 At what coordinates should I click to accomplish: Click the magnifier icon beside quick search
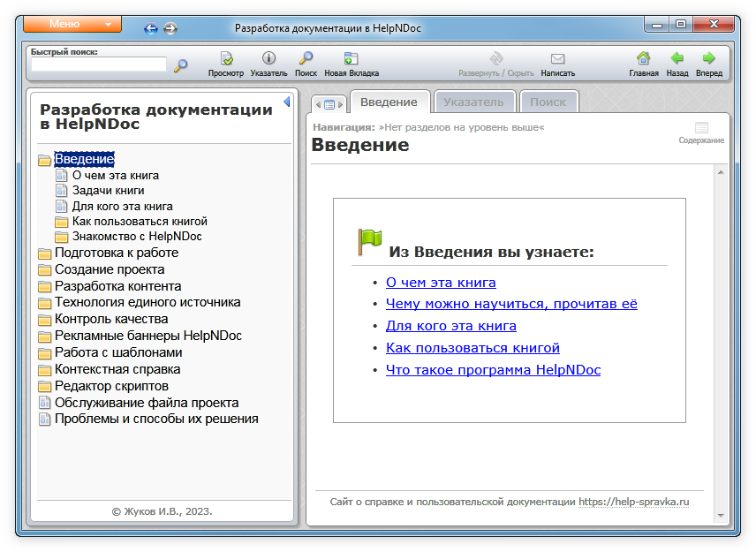[x=181, y=65]
